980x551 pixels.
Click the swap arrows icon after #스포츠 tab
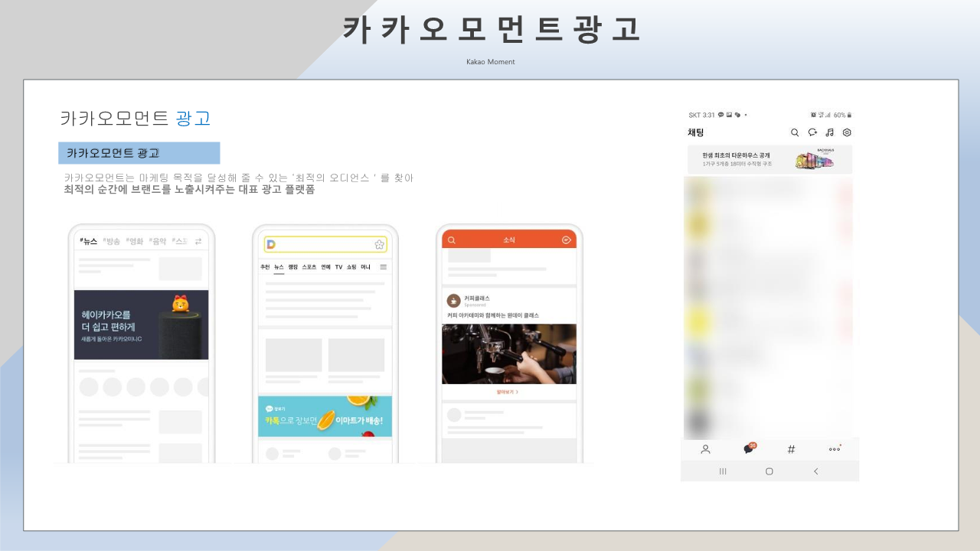198,241
